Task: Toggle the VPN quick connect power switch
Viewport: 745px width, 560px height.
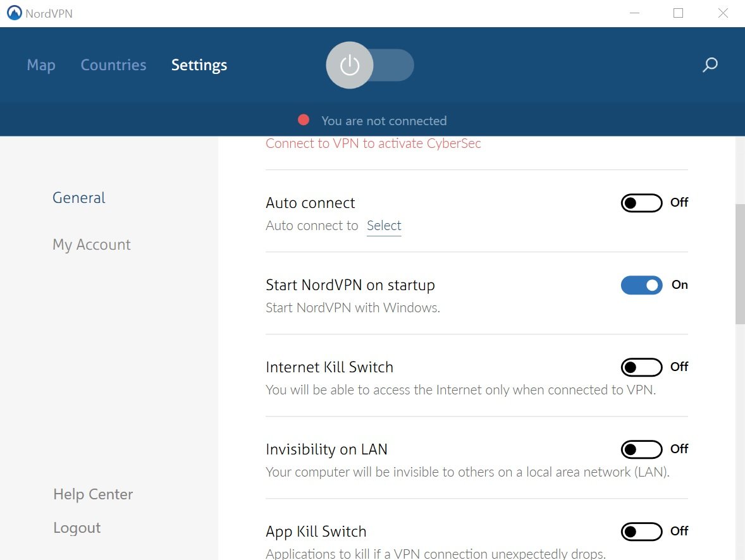Action: pyautogui.click(x=370, y=65)
